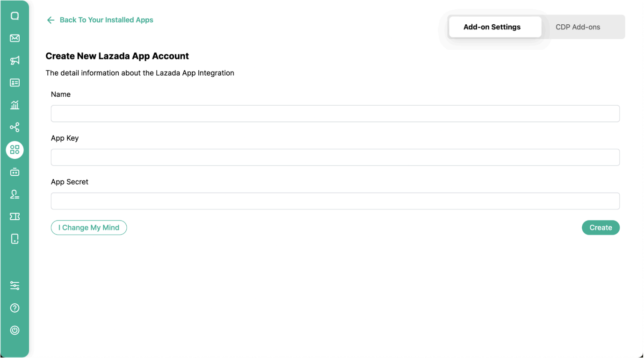Click the back arrow icon beside Installed Apps
The height and width of the screenshot is (358, 644).
tap(51, 20)
